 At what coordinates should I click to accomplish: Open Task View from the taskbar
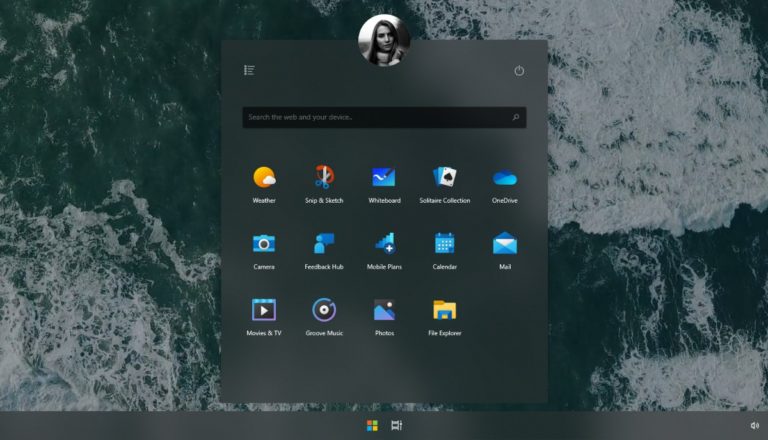pyautogui.click(x=397, y=426)
